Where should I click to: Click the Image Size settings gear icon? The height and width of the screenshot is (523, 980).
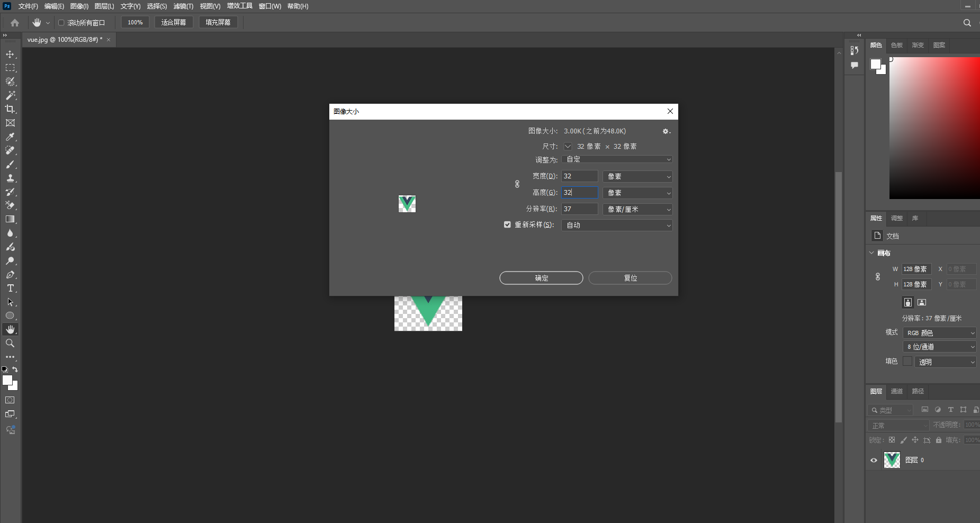point(666,131)
